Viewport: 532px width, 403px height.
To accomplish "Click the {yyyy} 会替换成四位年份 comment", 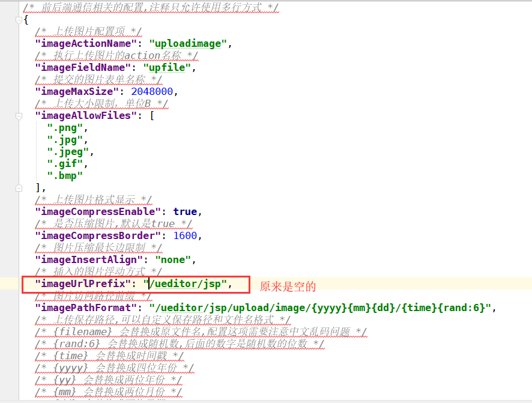I will point(114,368).
